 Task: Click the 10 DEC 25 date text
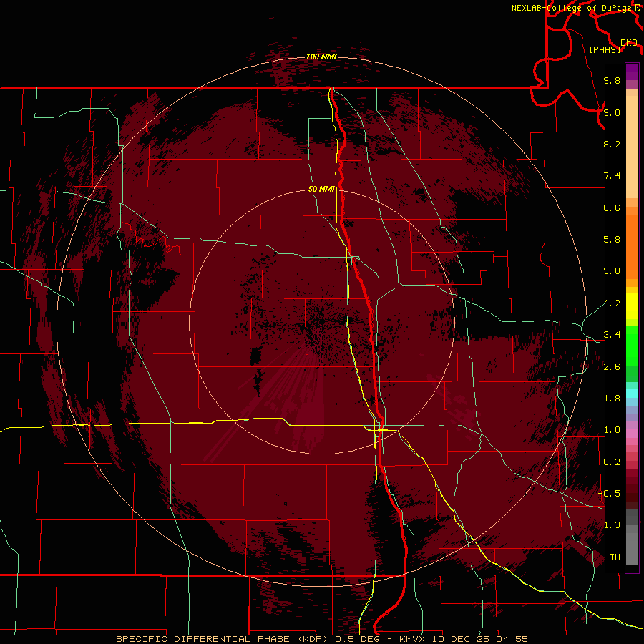tap(461, 639)
